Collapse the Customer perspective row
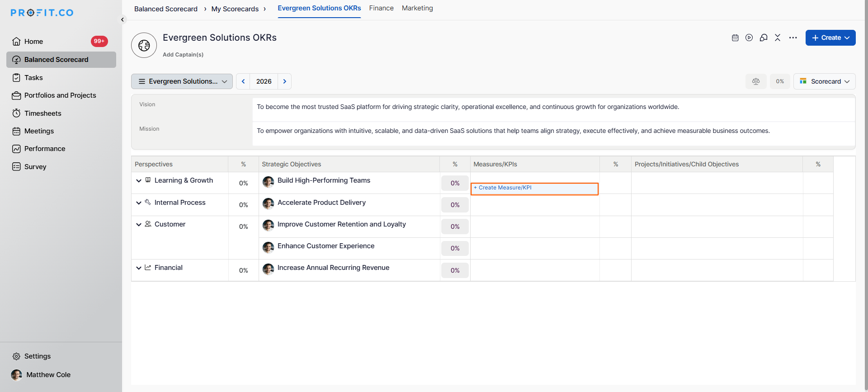Screen dimensions: 868x392 (x=139, y=225)
